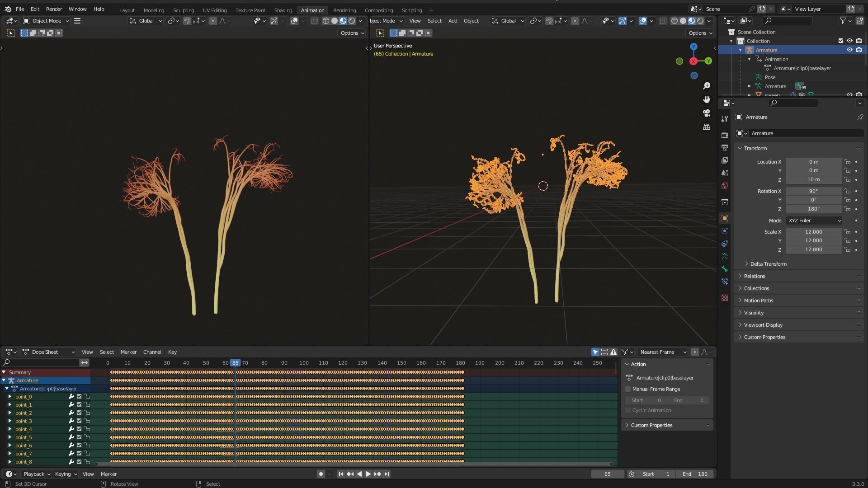Hide Armature using its eye icon in the outliner
This screenshot has width=868, height=488.
(849, 50)
